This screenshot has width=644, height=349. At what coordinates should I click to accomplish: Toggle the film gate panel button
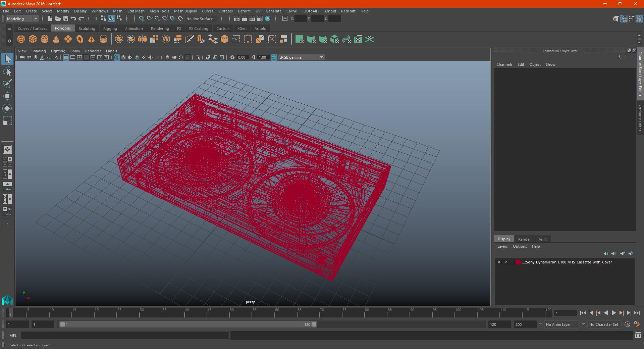click(73, 57)
